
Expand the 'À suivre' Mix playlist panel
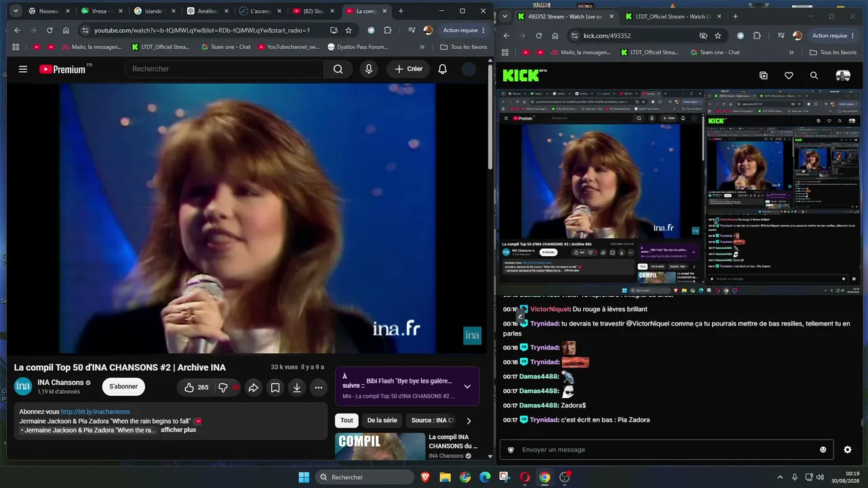(x=467, y=386)
